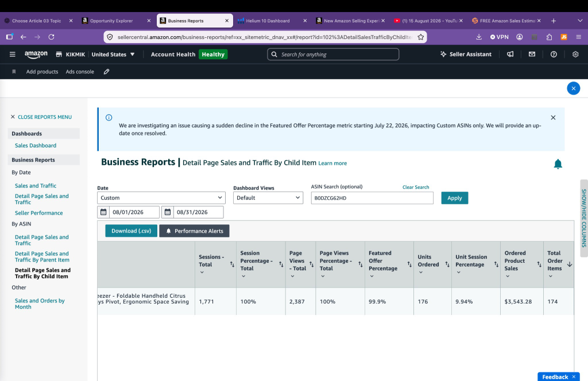This screenshot has width=588, height=381.
Task: Click the edit pencil icon in favorites bar
Action: [106, 72]
